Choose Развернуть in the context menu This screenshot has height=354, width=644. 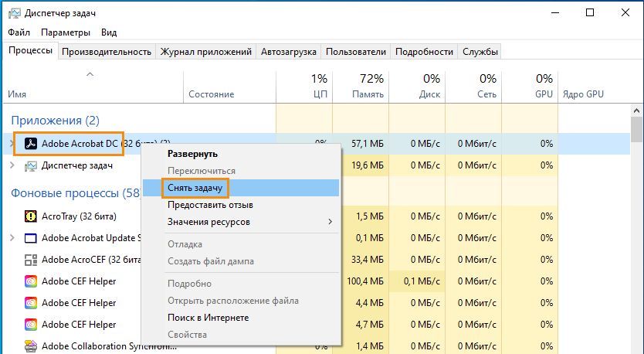(241, 154)
